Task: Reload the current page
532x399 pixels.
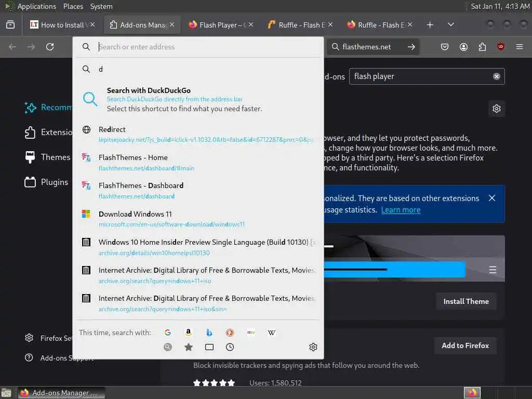Action: pyautogui.click(x=50, y=46)
